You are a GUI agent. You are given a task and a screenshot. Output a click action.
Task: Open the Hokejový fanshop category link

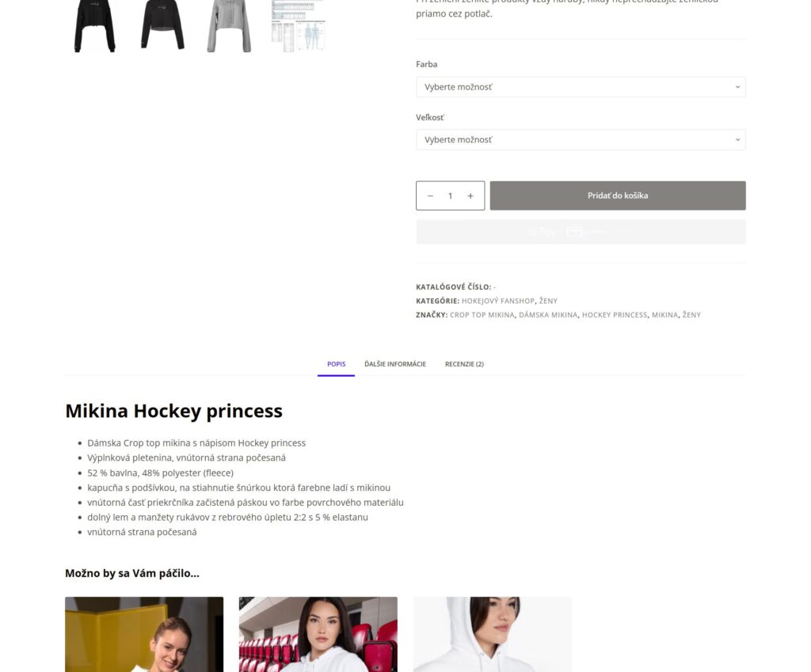497,301
